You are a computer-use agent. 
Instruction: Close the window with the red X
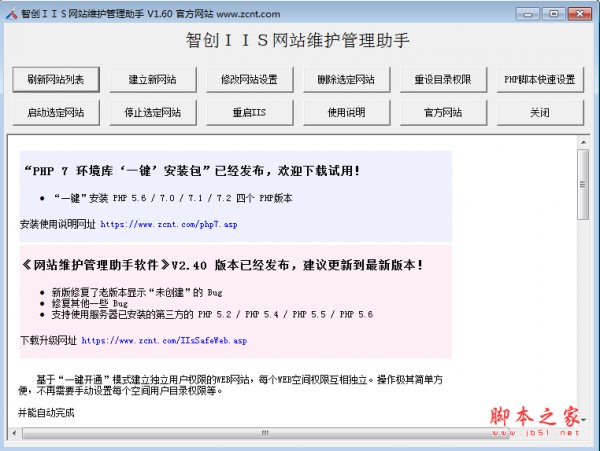(580, 14)
